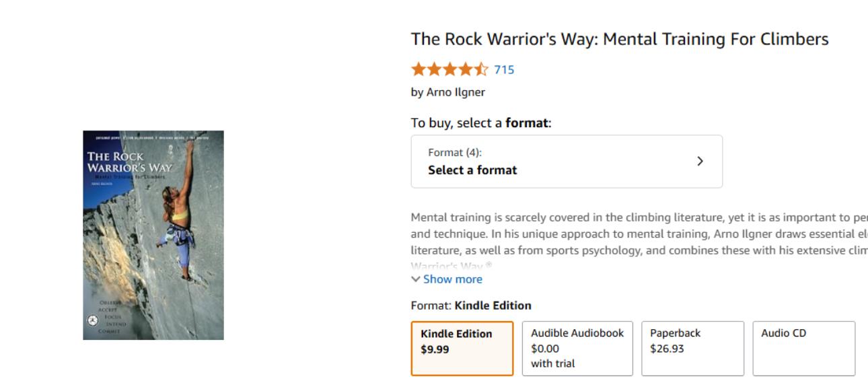Click the $9.99 Kindle price
This screenshot has width=868, height=389.
(435, 350)
